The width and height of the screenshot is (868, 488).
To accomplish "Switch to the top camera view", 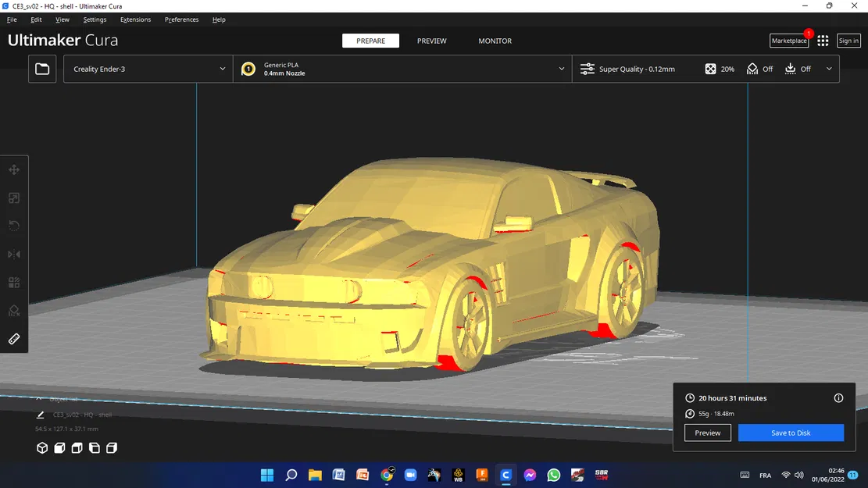I will pos(76,447).
